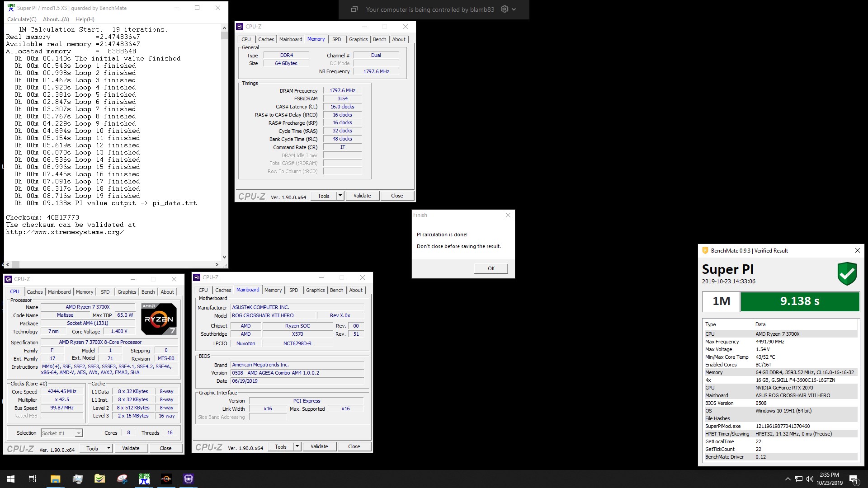Click the CPU-Z Memory window title icon
Image resolution: width=868 pixels, height=488 pixels.
pos(240,27)
